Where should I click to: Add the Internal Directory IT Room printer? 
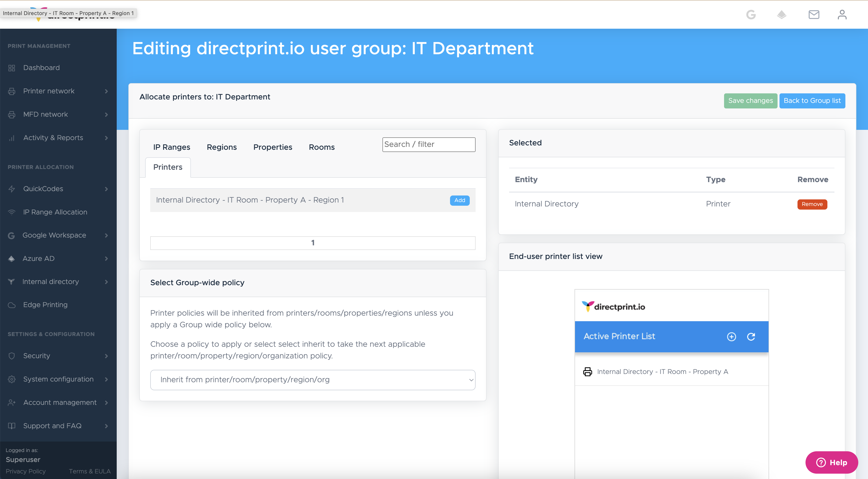click(459, 200)
